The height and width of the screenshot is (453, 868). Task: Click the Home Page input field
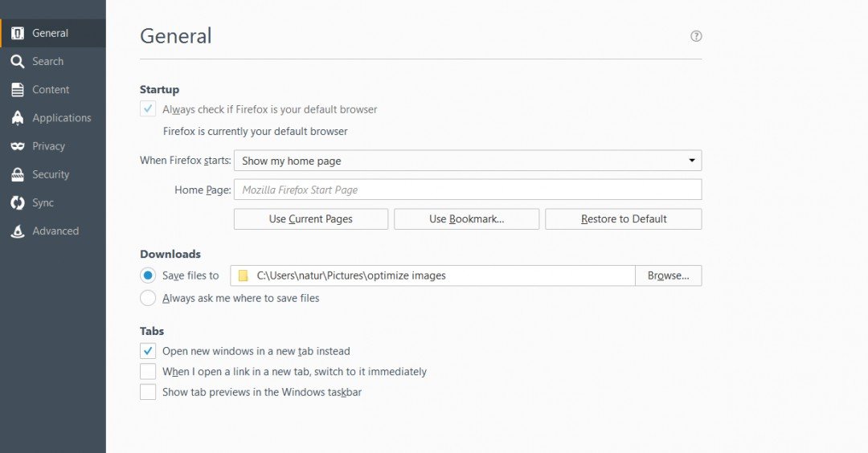click(x=468, y=190)
